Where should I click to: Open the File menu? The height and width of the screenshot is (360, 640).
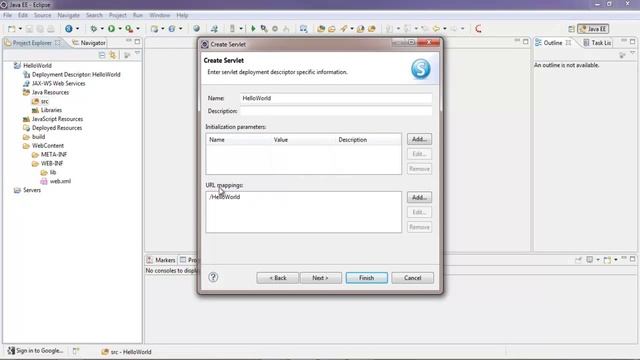(7, 15)
